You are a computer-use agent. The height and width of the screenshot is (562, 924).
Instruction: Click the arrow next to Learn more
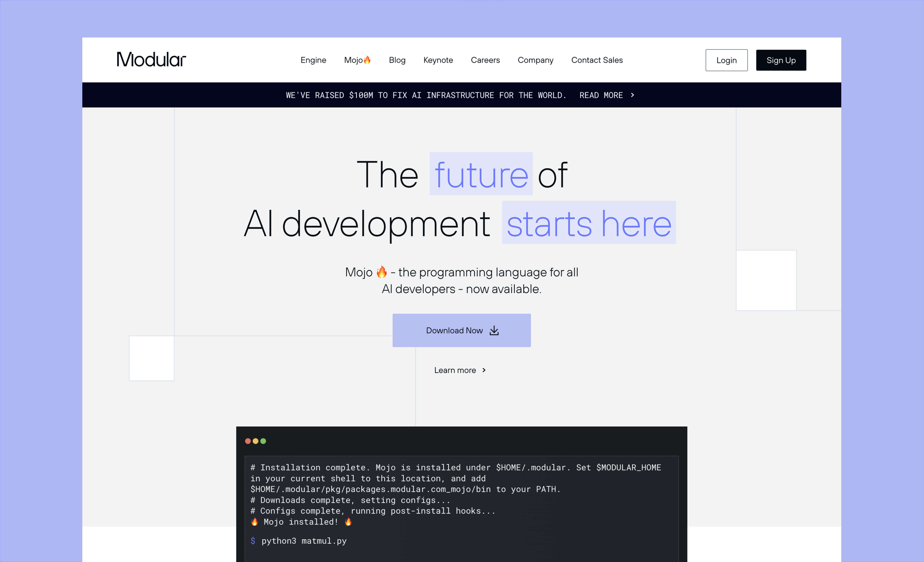[484, 370]
